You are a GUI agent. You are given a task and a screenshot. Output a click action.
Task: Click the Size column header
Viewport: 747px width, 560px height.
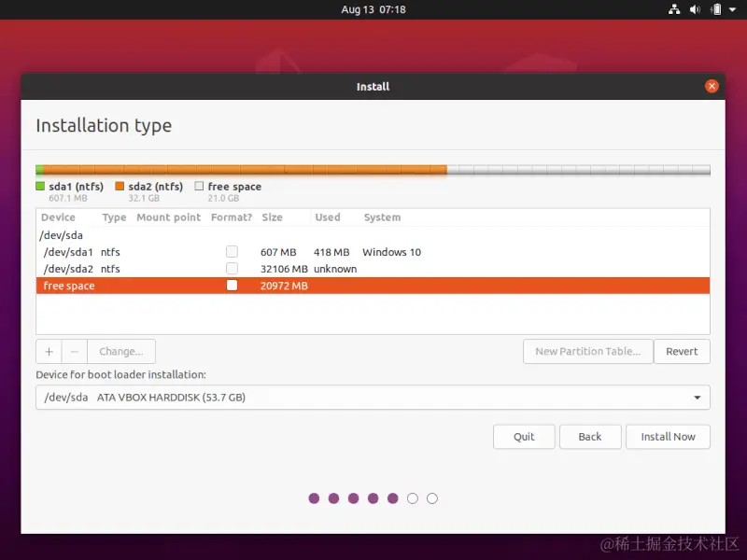pyautogui.click(x=272, y=217)
